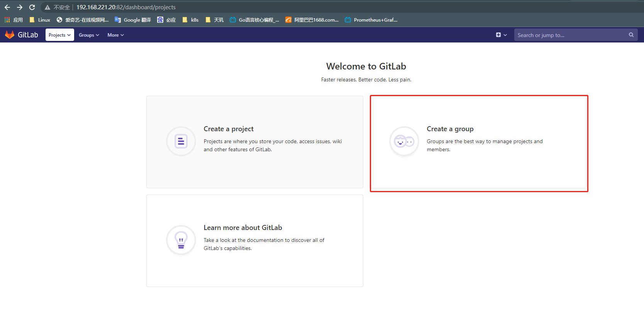Open the Go语言核心编程 bookmark
The height and width of the screenshot is (333, 644).
[254, 20]
